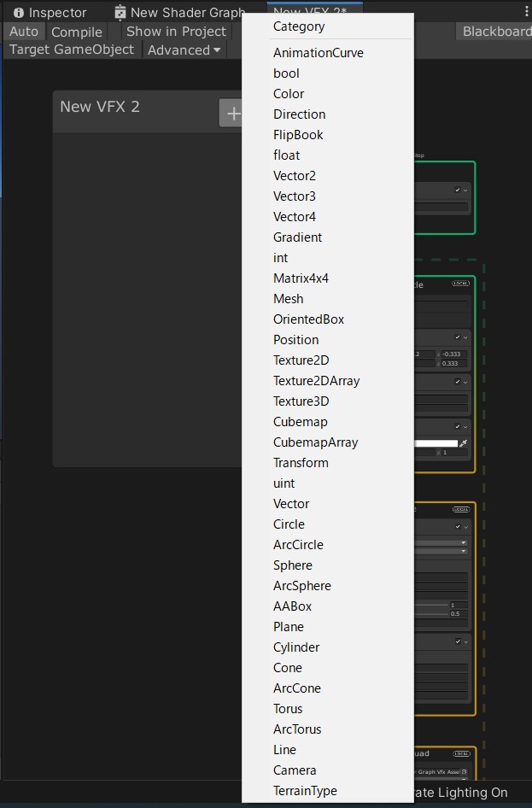Select float property type
Screen dimensions: 532x808
(x=328, y=155)
